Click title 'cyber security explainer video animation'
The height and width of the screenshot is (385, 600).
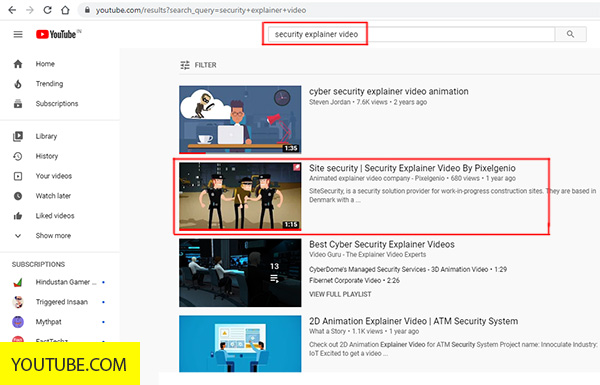click(388, 91)
